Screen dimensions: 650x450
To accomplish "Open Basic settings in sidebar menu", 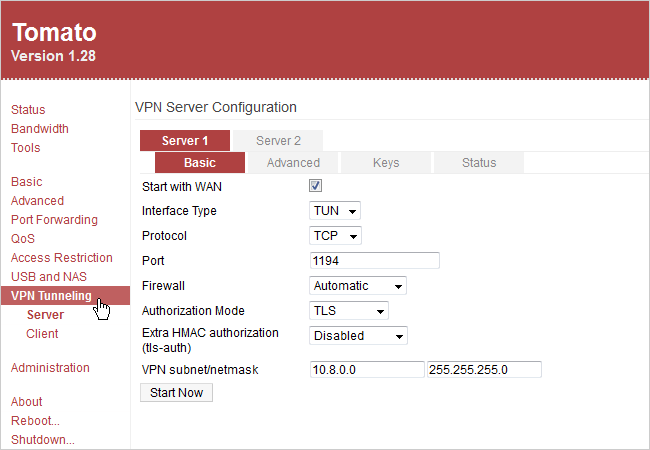I will [27, 182].
